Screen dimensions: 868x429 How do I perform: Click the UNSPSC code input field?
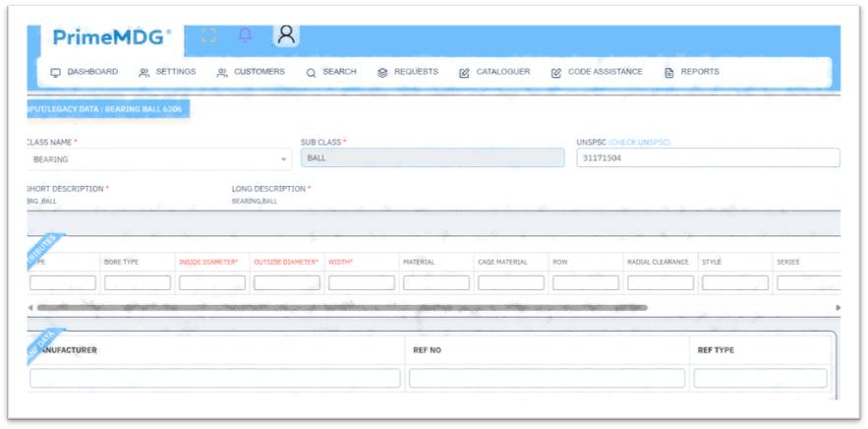pyautogui.click(x=708, y=158)
